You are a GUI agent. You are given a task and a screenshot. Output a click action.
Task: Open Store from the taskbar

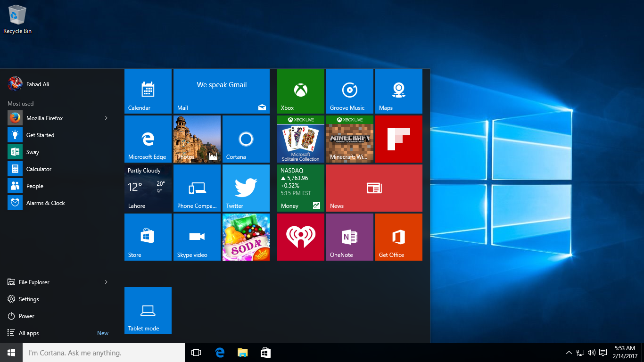point(265,353)
